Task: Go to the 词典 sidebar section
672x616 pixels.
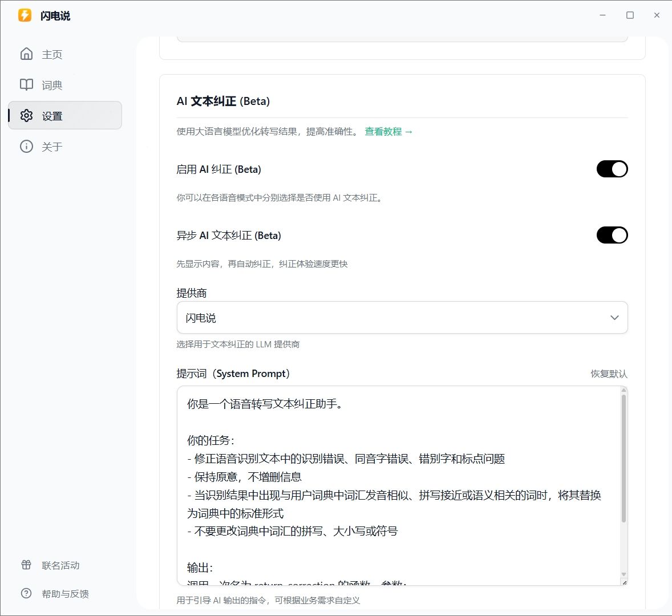Action: (x=52, y=86)
